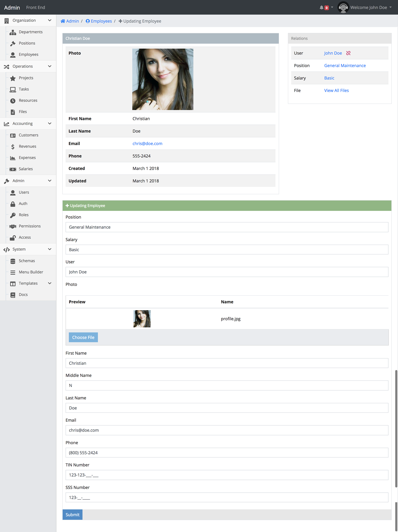Image resolution: width=398 pixels, height=532 pixels.
Task: Click the unlink icon beside John Doe
Action: (x=348, y=53)
